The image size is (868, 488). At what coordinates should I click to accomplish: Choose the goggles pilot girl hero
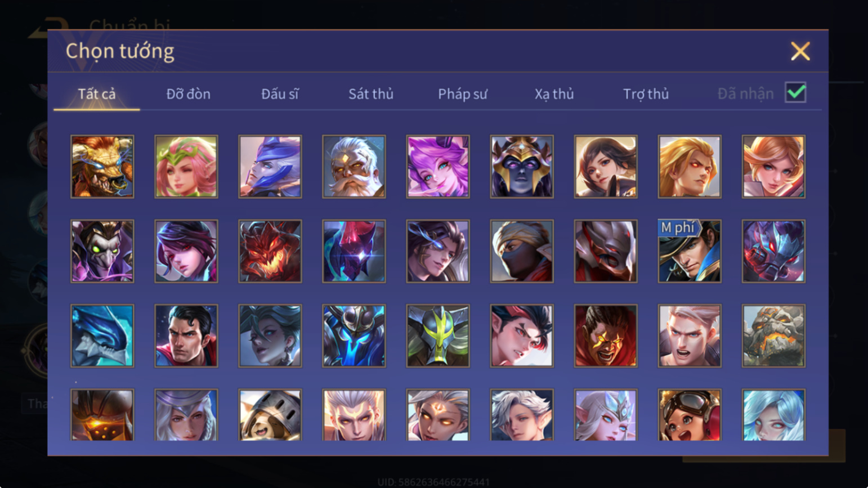click(690, 415)
